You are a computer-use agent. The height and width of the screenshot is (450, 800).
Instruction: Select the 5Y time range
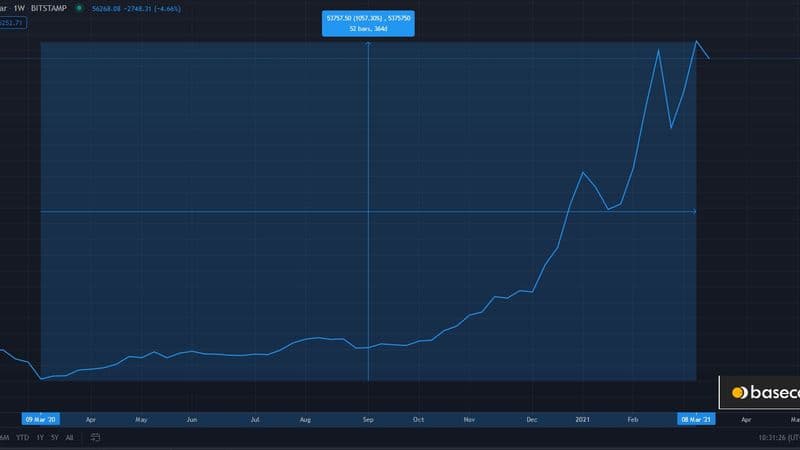(55, 437)
